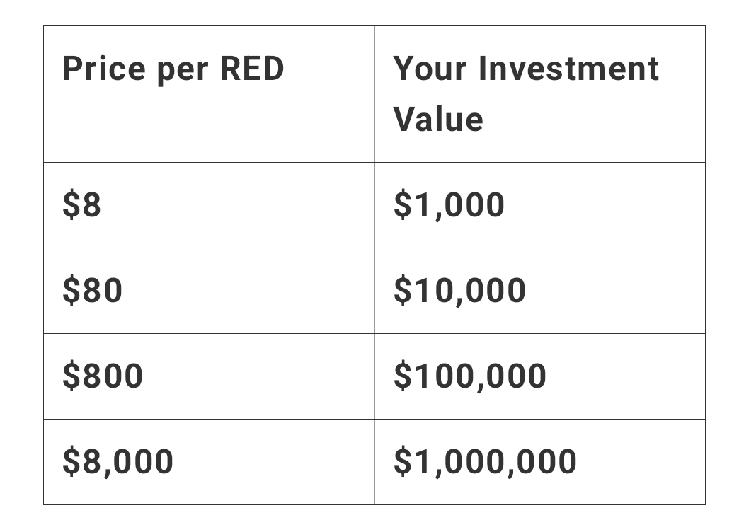
Task: Click the dollar sign before 1,000,000
Action: [x=403, y=462]
